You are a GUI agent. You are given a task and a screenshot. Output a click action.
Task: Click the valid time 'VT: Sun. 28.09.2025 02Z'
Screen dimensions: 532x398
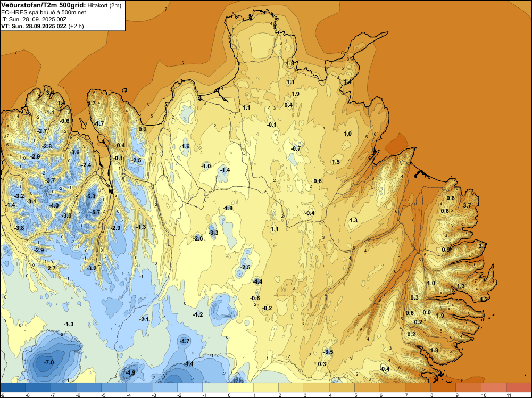point(34,26)
